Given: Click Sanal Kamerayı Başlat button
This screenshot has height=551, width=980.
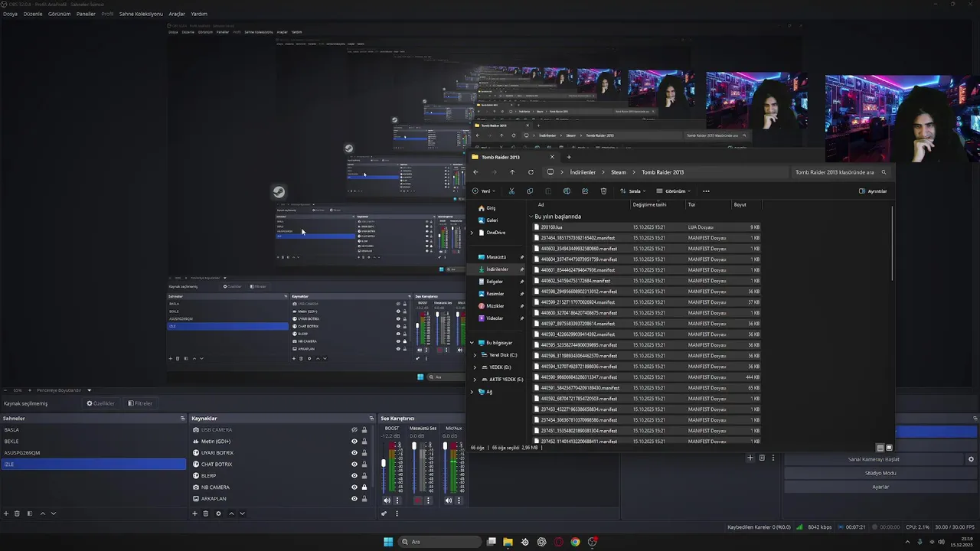Looking at the screenshot, I should click(x=874, y=459).
